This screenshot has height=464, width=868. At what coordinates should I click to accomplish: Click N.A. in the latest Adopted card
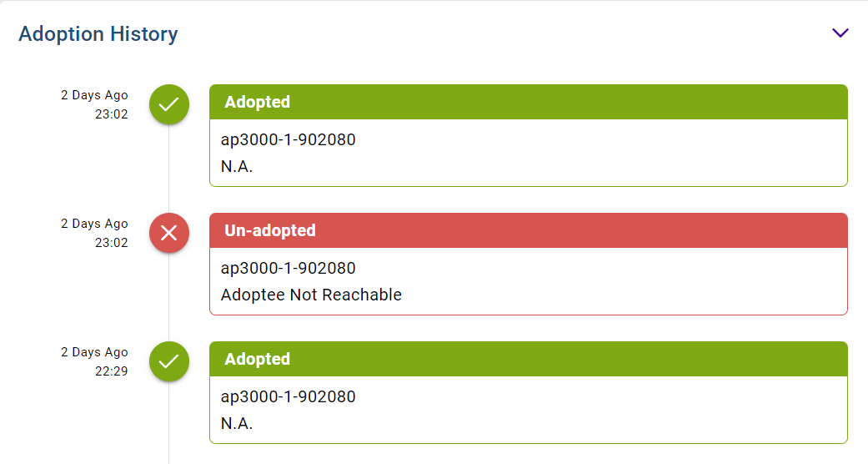pyautogui.click(x=237, y=166)
